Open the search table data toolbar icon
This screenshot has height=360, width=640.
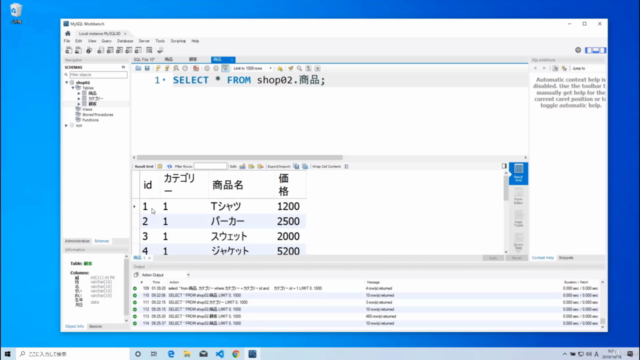tap(149, 50)
